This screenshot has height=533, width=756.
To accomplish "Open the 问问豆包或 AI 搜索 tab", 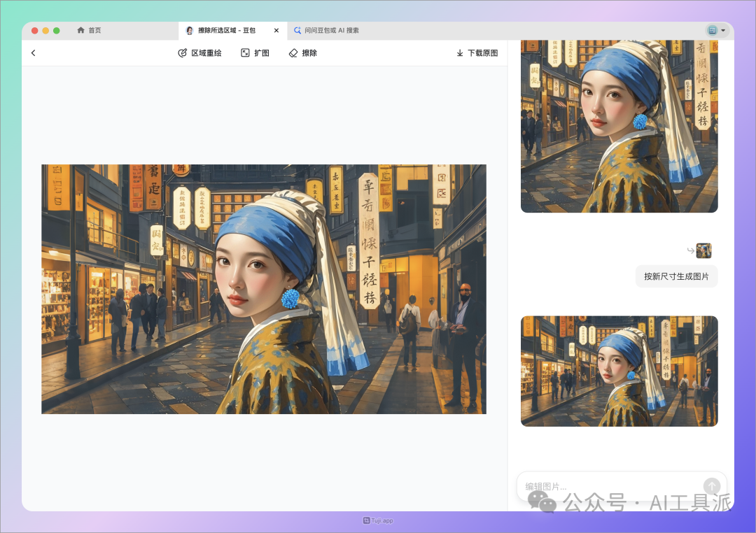I will [331, 31].
